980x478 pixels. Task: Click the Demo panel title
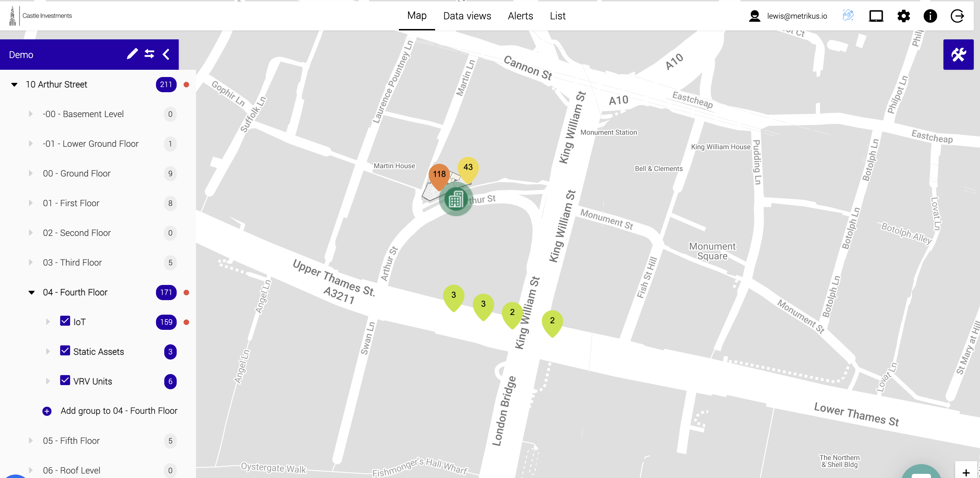pyautogui.click(x=21, y=55)
